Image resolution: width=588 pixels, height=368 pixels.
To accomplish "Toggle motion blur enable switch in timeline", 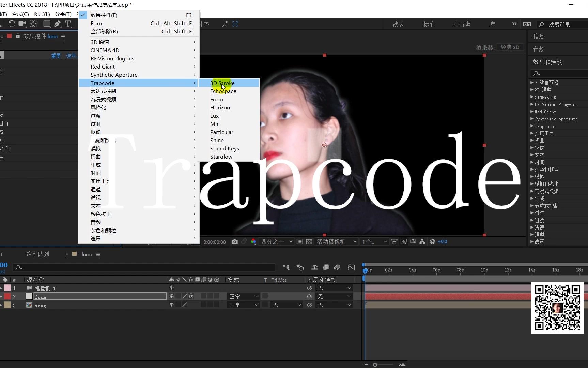I will click(337, 267).
